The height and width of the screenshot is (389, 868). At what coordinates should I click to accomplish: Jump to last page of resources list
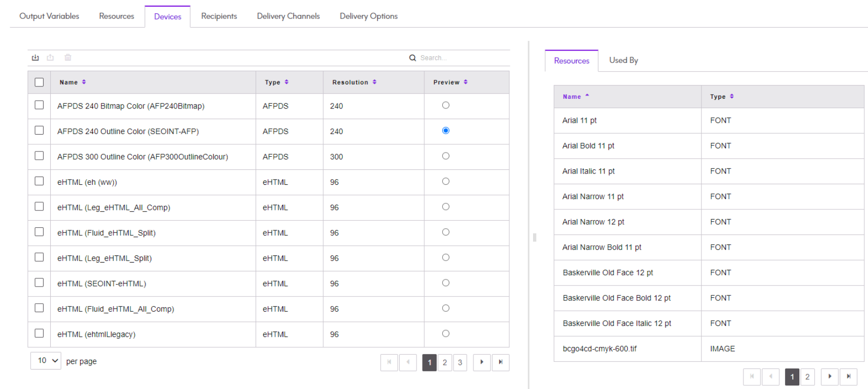coord(849,377)
